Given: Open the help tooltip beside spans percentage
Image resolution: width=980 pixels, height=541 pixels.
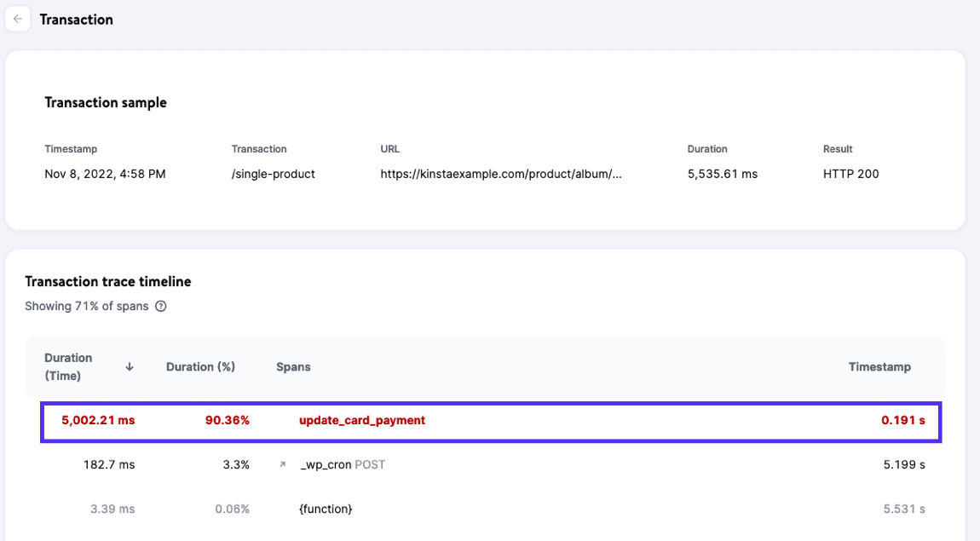Looking at the screenshot, I should click(x=162, y=307).
